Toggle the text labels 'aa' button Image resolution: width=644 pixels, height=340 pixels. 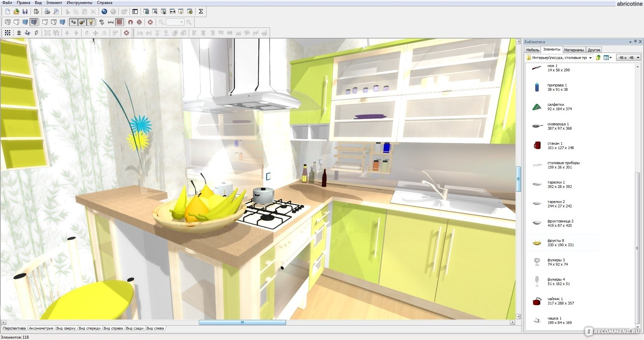pos(73,22)
